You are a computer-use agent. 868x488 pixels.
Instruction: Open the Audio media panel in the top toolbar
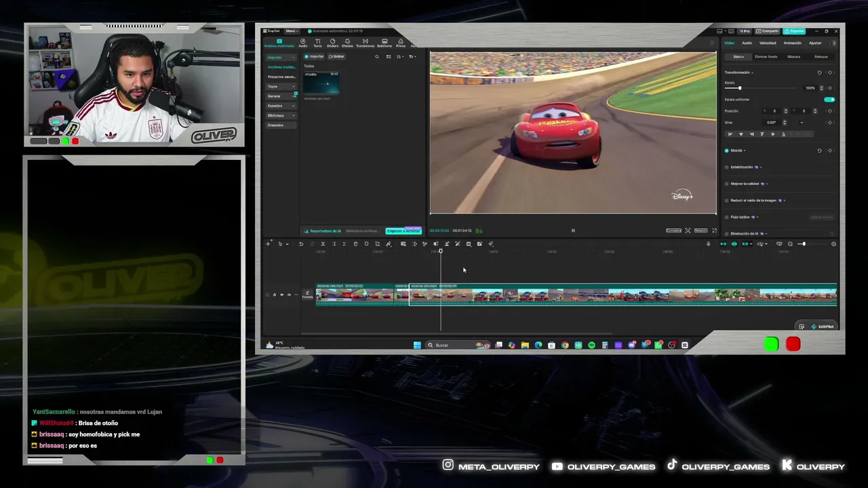pos(303,43)
